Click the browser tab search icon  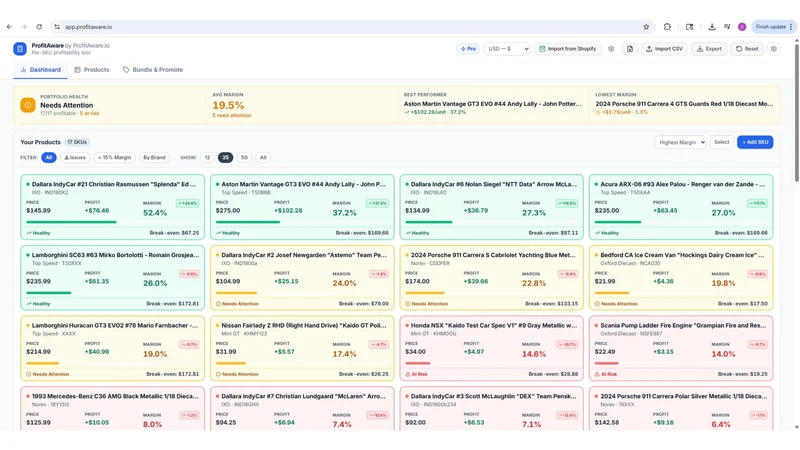[x=689, y=27]
